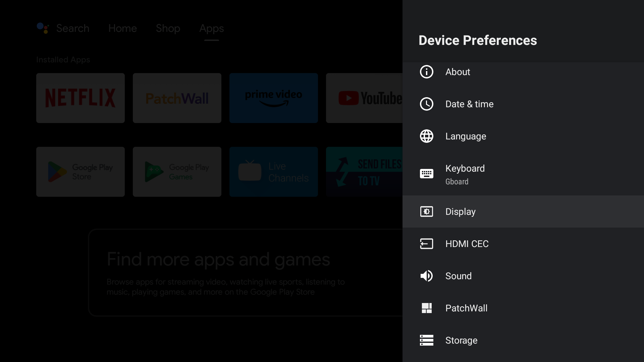Select the Apps tab
Image resolution: width=644 pixels, height=362 pixels.
pos(211,28)
